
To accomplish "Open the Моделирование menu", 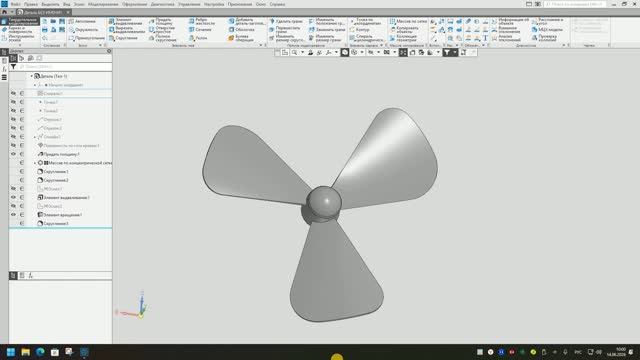I will pyautogui.click(x=103, y=4).
